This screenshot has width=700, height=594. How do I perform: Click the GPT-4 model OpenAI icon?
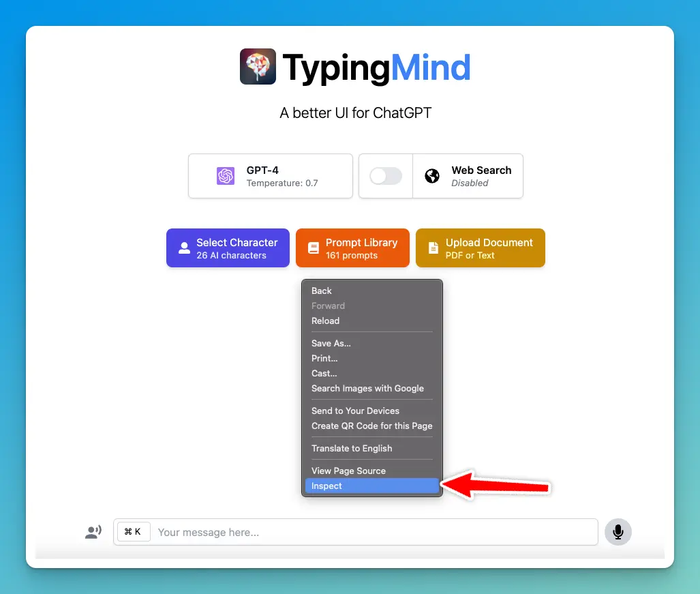click(226, 176)
